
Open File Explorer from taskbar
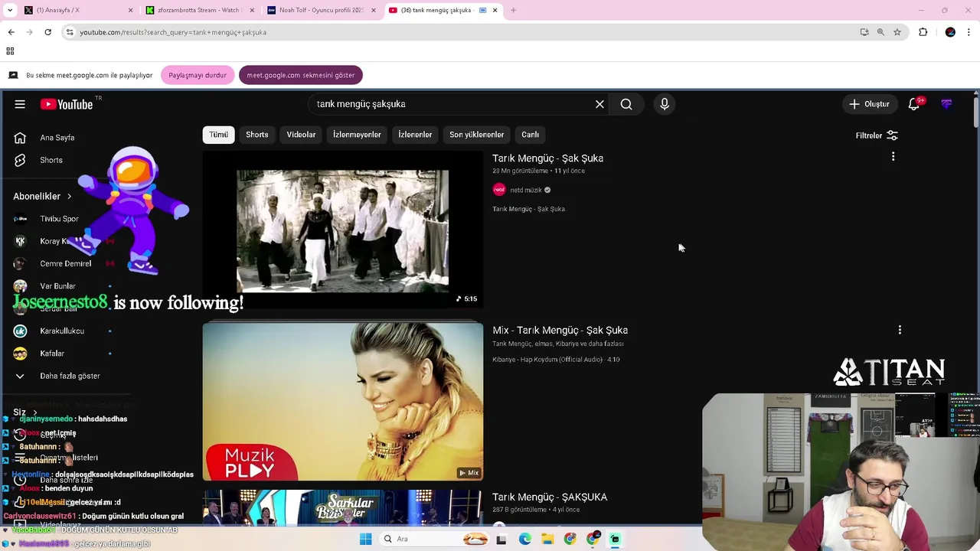[547, 539]
